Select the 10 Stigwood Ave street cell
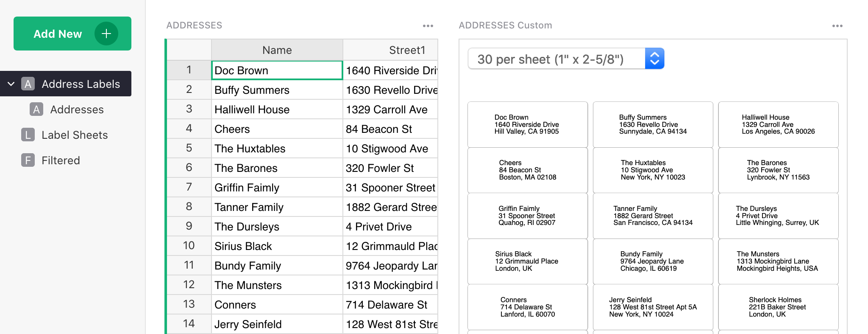 [390, 148]
